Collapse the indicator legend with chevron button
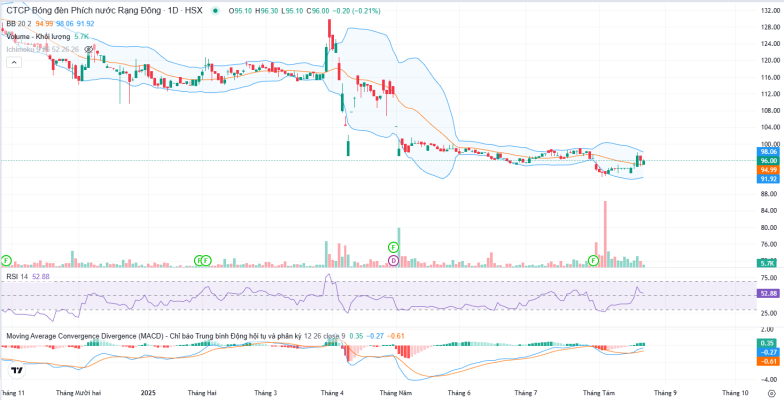The width and height of the screenshot is (784, 400). coord(13,62)
